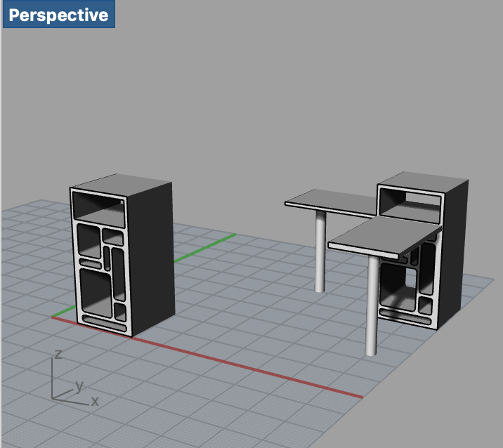Select the front cylindrical table leg
This screenshot has height=448, width=503.
pyautogui.click(x=372, y=305)
